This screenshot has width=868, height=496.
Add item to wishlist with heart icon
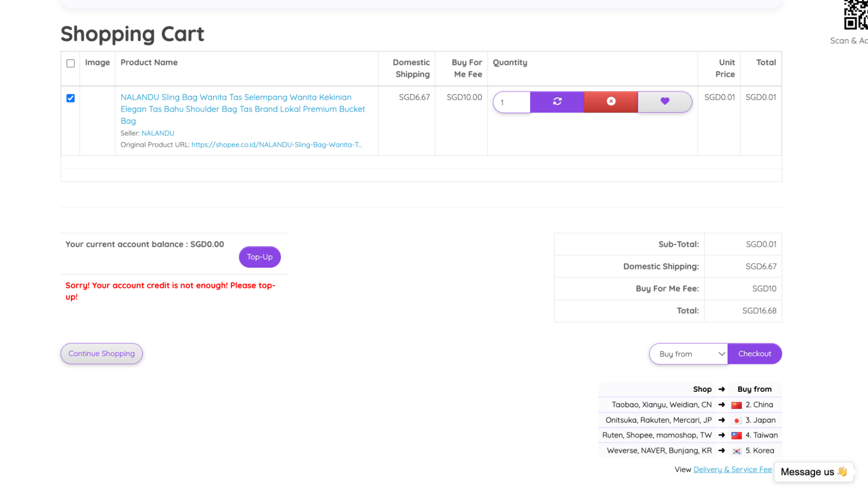[665, 102]
